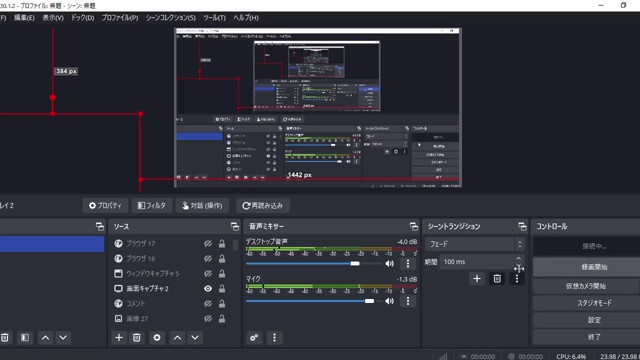This screenshot has width=640, height=360.
Task: Click the 仮想カメラ開始 button
Action: (x=587, y=286)
